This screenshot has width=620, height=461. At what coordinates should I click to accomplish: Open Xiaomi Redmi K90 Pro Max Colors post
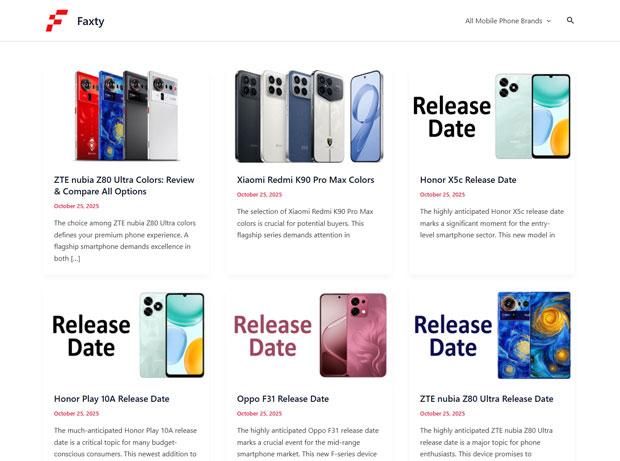[305, 180]
